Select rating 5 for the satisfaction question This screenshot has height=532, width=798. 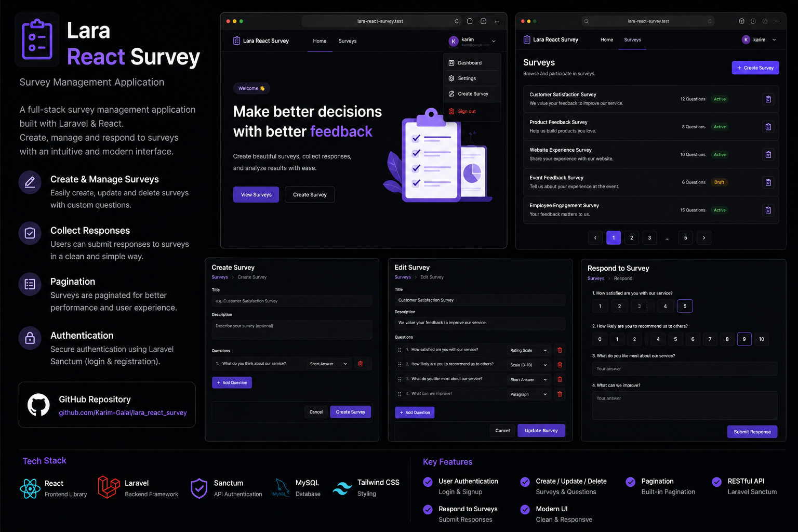[685, 306]
